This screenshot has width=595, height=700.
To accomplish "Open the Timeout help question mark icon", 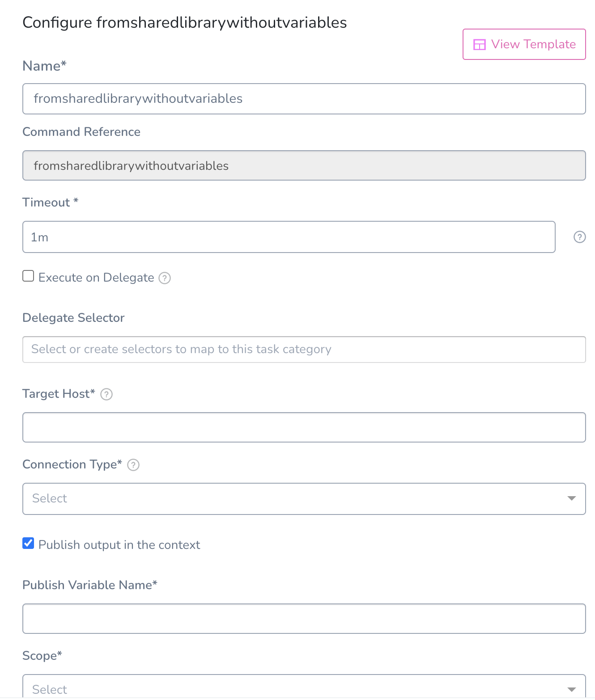I will (579, 237).
